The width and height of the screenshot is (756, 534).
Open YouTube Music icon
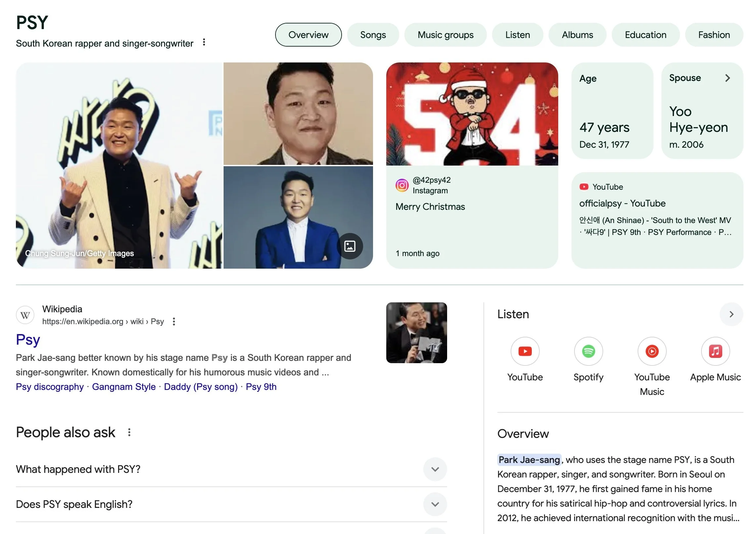pos(652,351)
